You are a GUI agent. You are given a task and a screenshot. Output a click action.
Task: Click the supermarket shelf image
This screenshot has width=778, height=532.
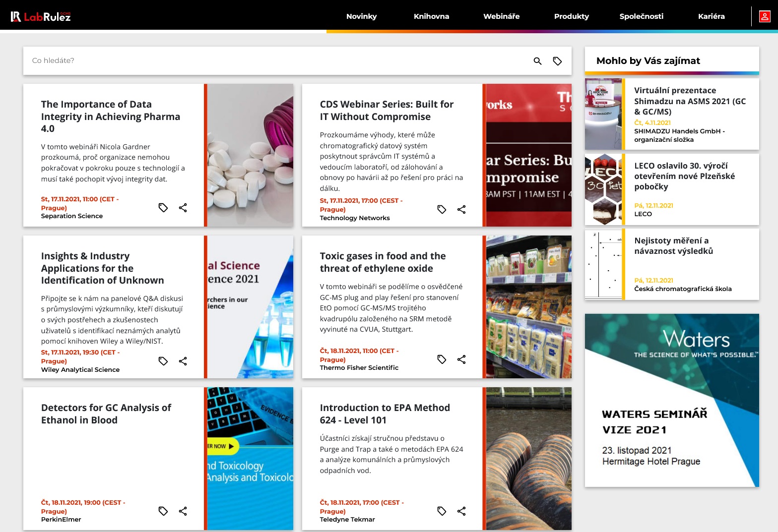[529, 307]
